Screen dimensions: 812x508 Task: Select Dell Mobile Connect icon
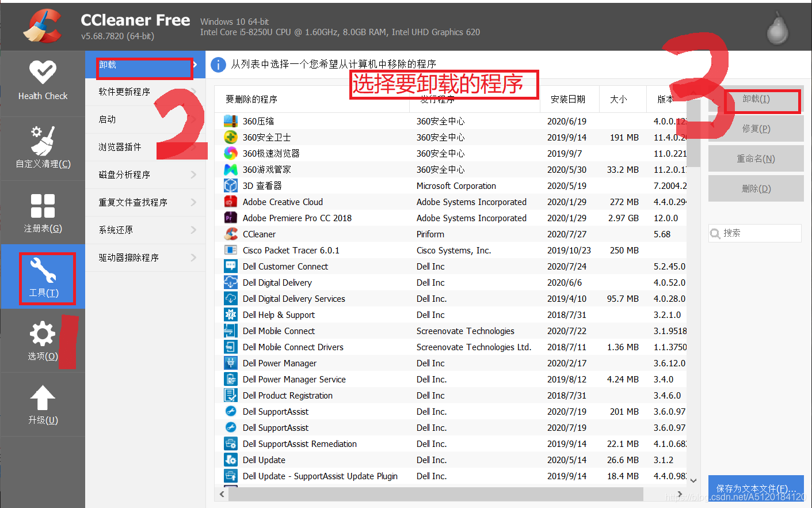point(231,331)
